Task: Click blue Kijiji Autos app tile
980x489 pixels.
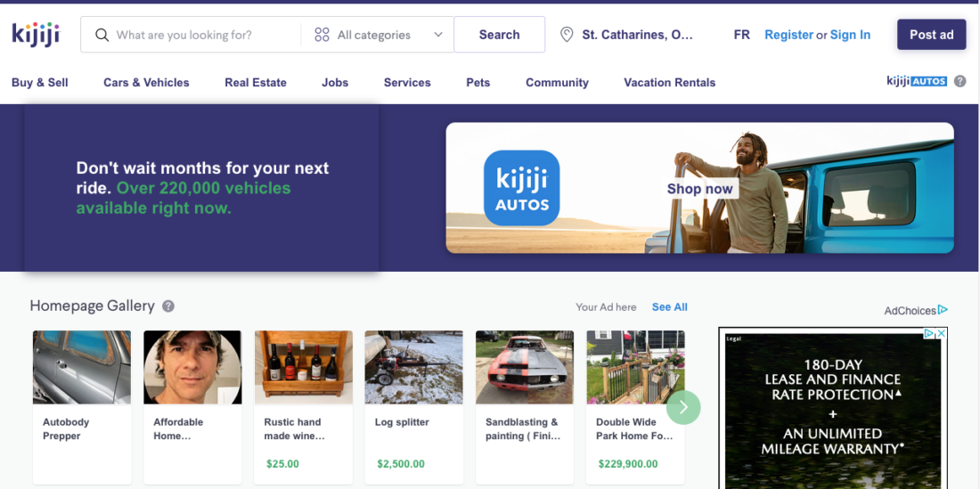Action: 521,187
